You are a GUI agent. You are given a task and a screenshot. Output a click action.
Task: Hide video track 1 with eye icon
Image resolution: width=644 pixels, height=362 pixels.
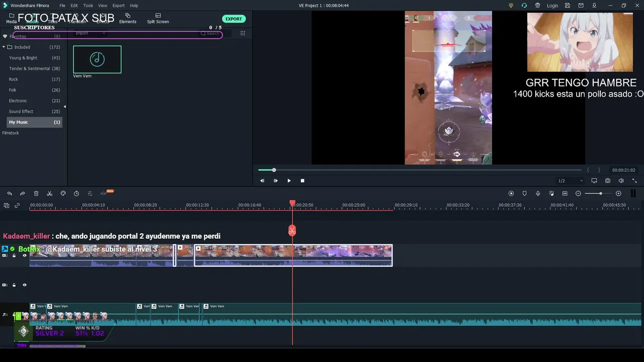[24, 285]
